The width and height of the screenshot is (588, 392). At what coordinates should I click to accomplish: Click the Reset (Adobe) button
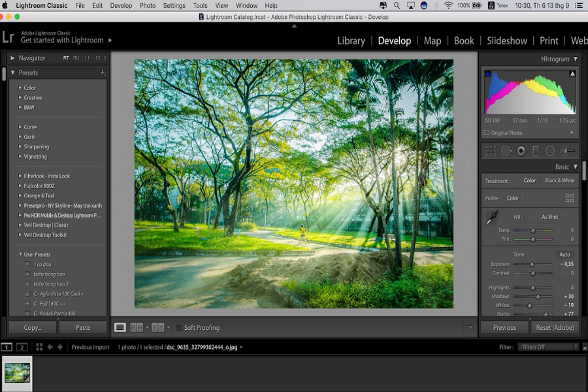pyautogui.click(x=555, y=327)
